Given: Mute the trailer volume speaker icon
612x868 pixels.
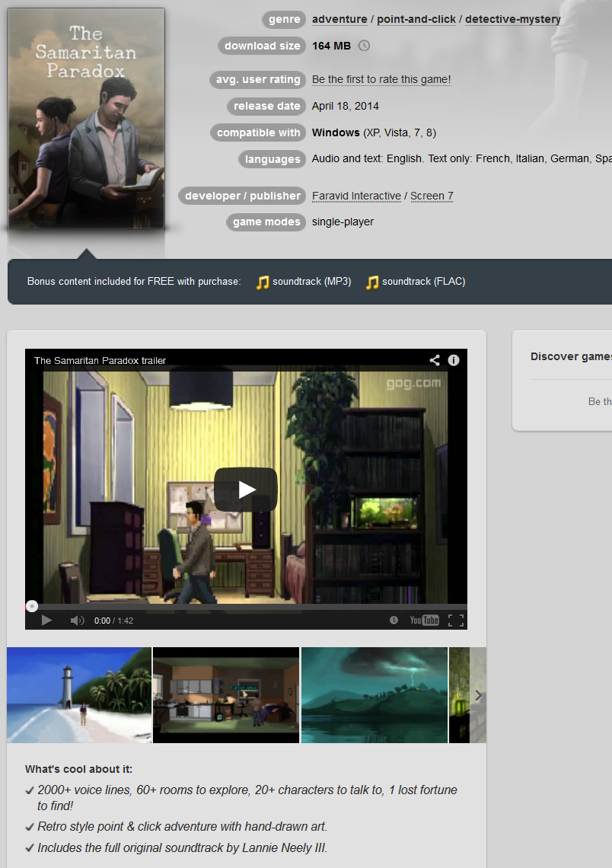Looking at the screenshot, I should tap(77, 621).
